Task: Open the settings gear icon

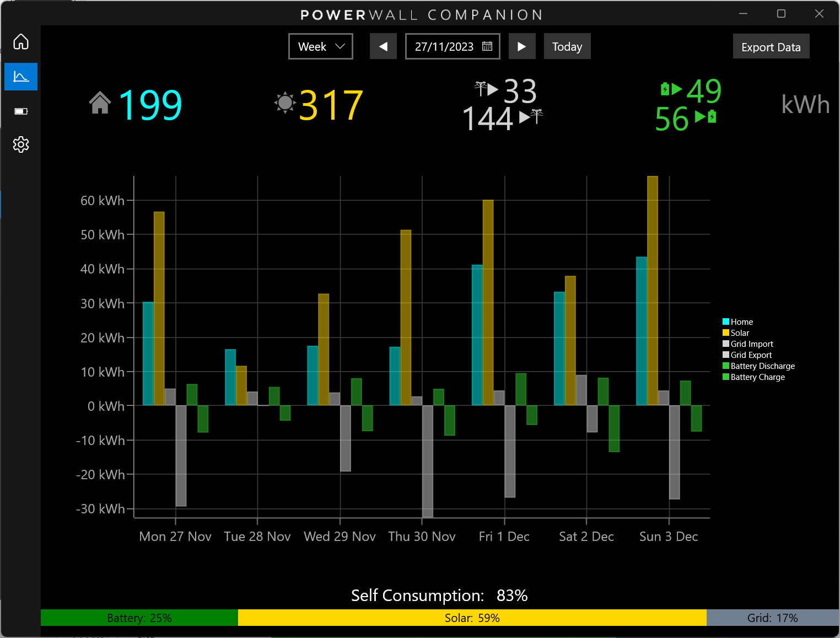Action: click(20, 144)
